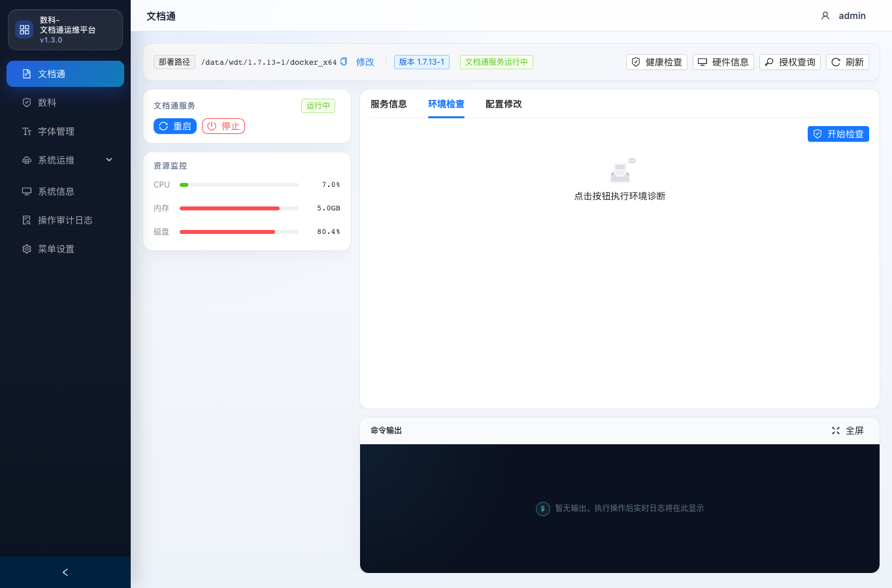Click the 修改 link next to deploy path
This screenshot has height=588, width=892.
tap(365, 62)
